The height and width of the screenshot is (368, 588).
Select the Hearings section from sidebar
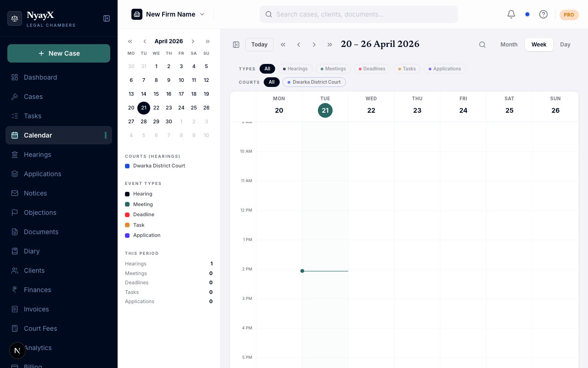point(37,155)
